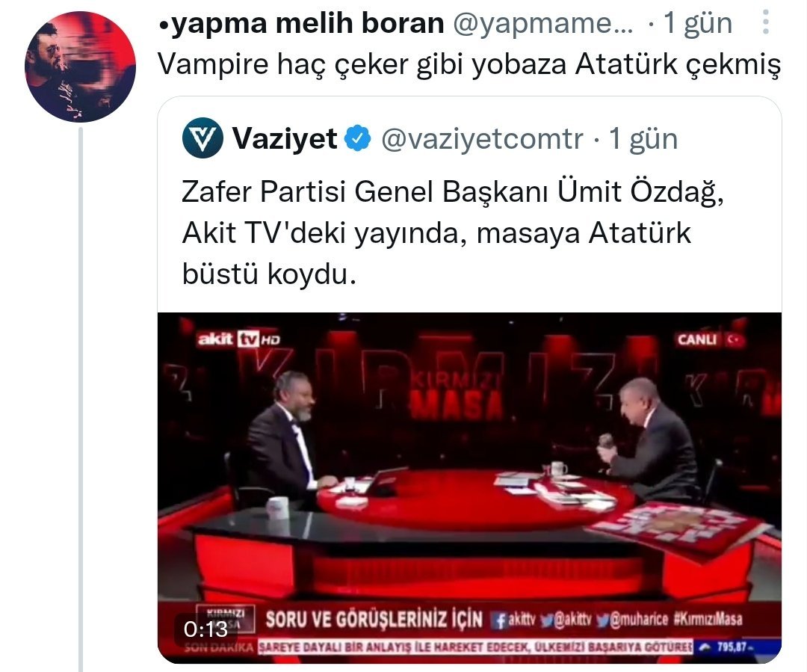Click the CANLI live badge in video
This screenshot has width=807, height=672.
[x=711, y=339]
